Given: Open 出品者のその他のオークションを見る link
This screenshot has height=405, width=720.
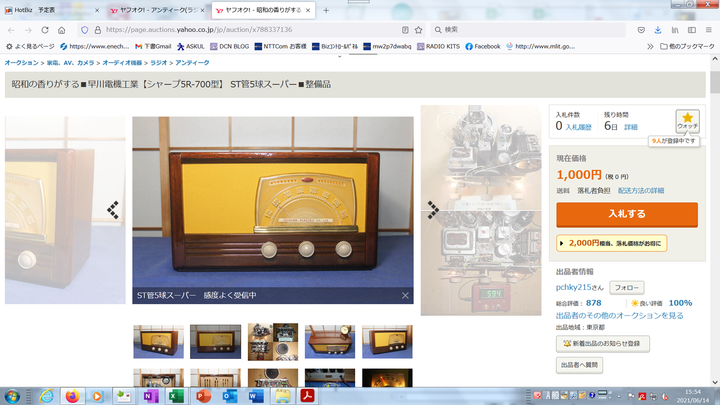Looking at the screenshot, I should tap(619, 315).
